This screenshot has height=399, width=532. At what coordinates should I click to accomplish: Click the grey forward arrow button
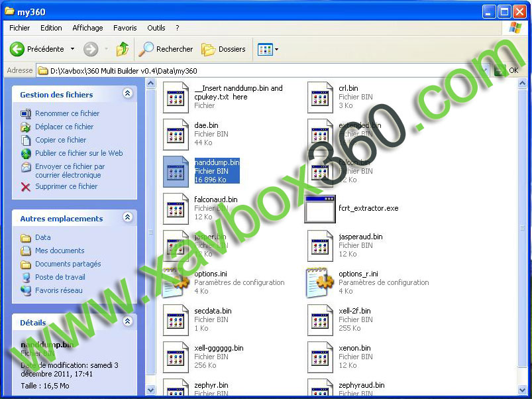[x=91, y=49]
